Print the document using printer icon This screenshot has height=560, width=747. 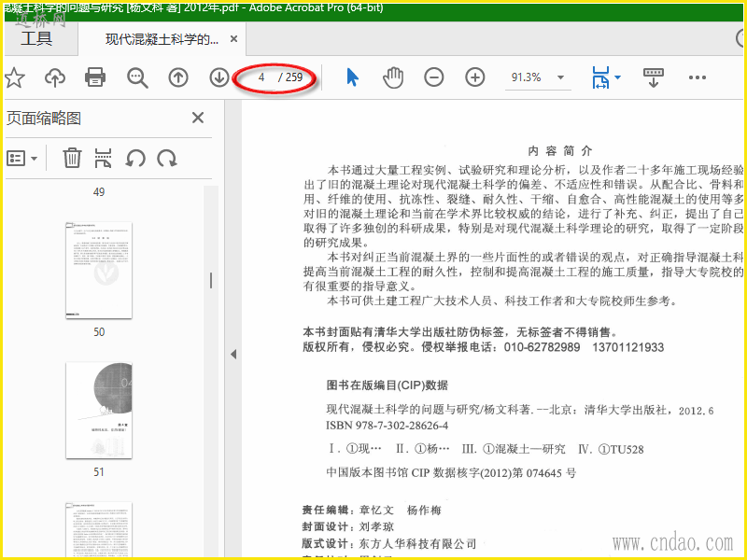(95, 77)
